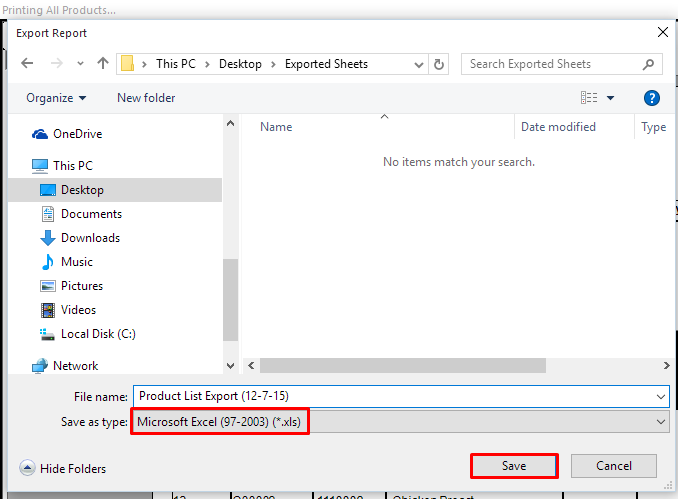Viewport: 678px width, 499px height.
Task: Refresh the Exported Sheets folder
Action: 440,64
